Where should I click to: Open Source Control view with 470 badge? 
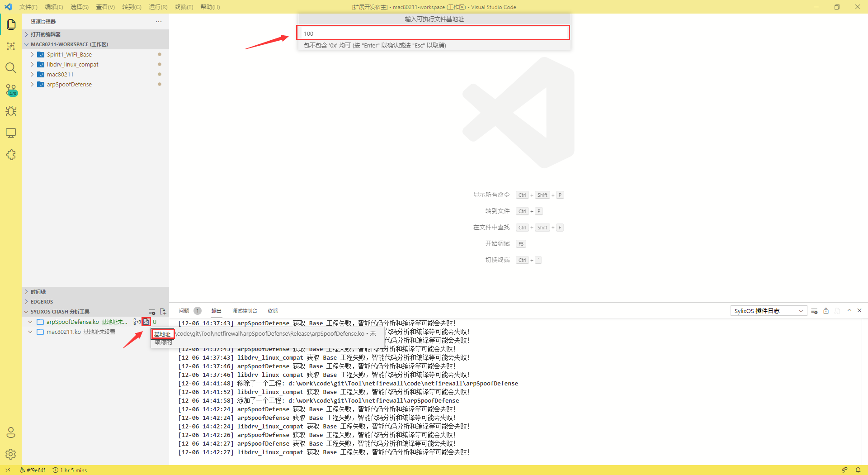(11, 90)
